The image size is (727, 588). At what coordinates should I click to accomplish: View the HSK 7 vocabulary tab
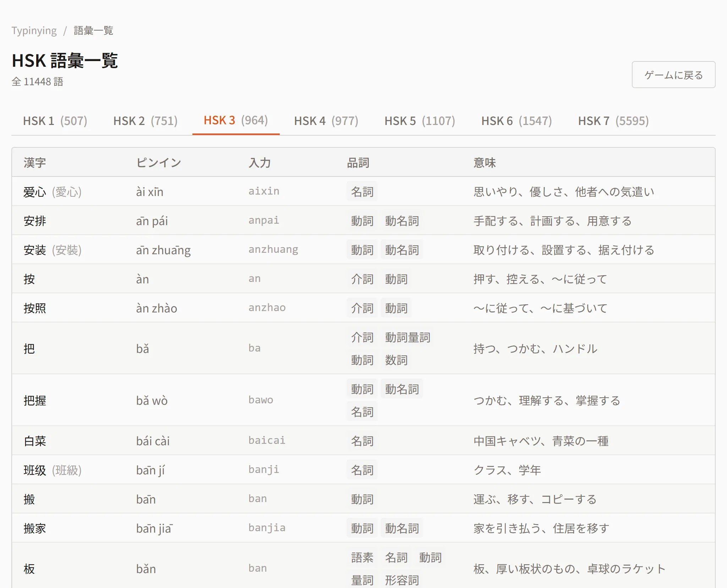click(x=613, y=121)
